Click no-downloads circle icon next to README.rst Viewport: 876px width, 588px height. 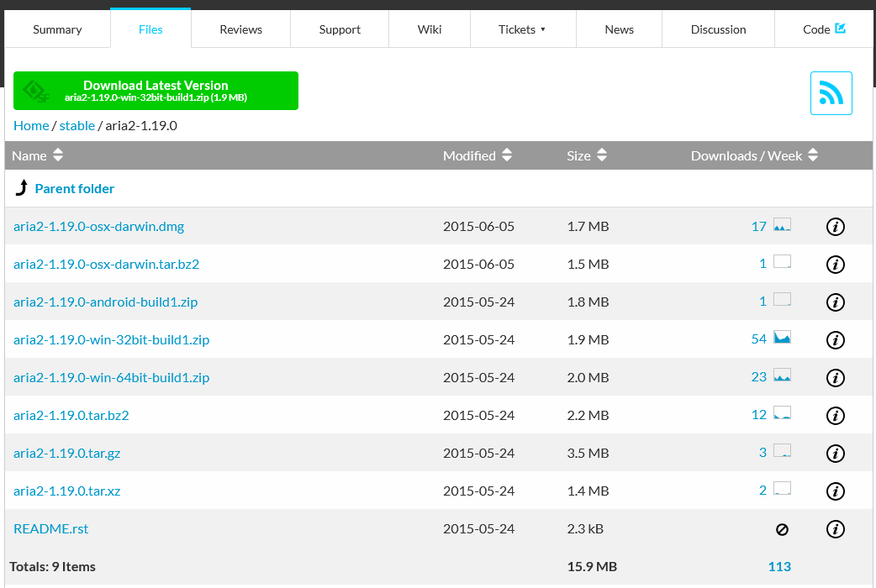pos(781,529)
